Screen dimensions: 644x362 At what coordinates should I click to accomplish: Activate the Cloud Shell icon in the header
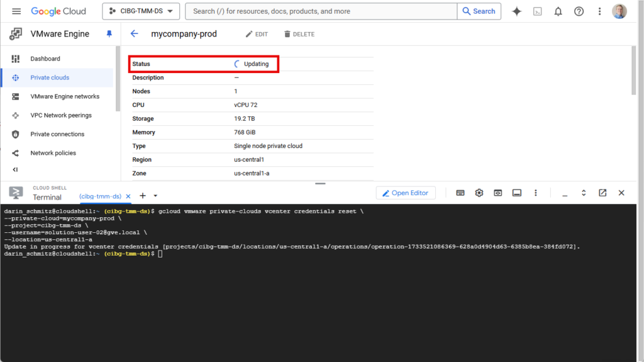pyautogui.click(x=538, y=11)
